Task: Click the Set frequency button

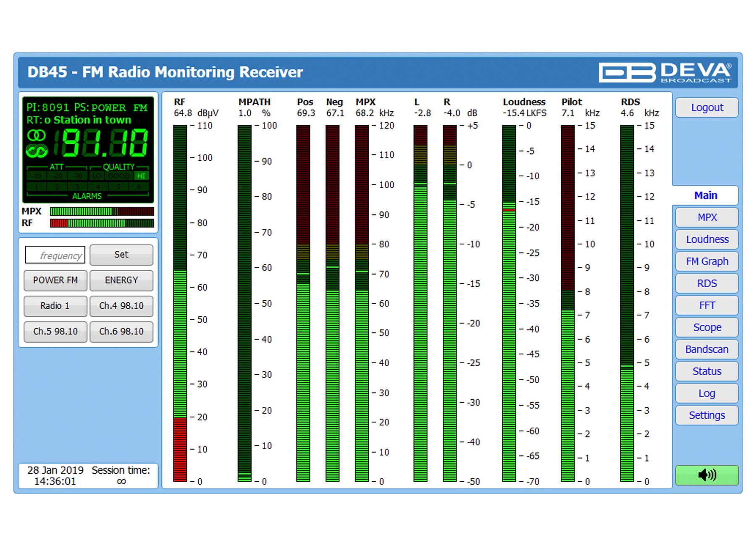Action: pos(121,255)
